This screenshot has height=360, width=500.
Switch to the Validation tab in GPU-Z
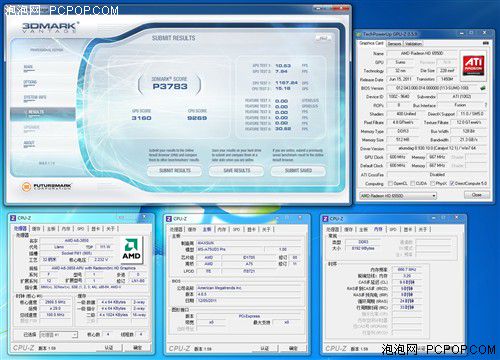[x=413, y=44]
